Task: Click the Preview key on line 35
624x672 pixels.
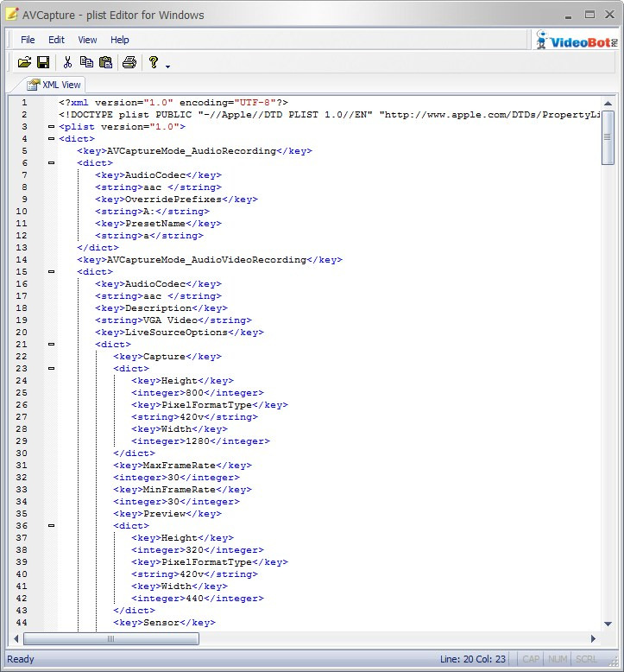Action: click(165, 513)
